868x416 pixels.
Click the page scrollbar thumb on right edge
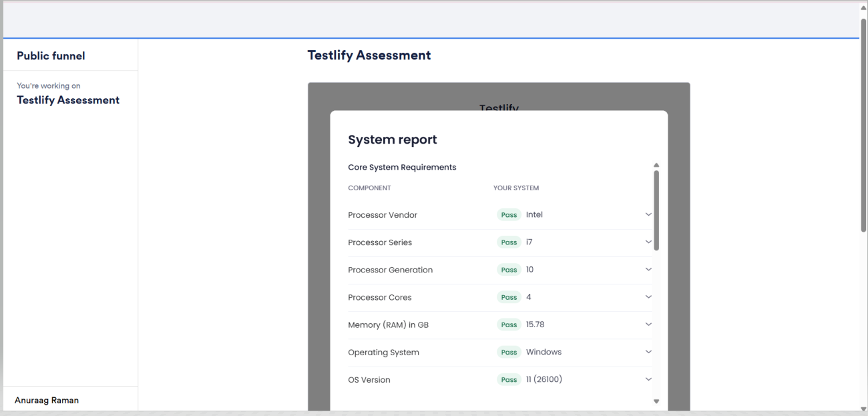tap(863, 125)
